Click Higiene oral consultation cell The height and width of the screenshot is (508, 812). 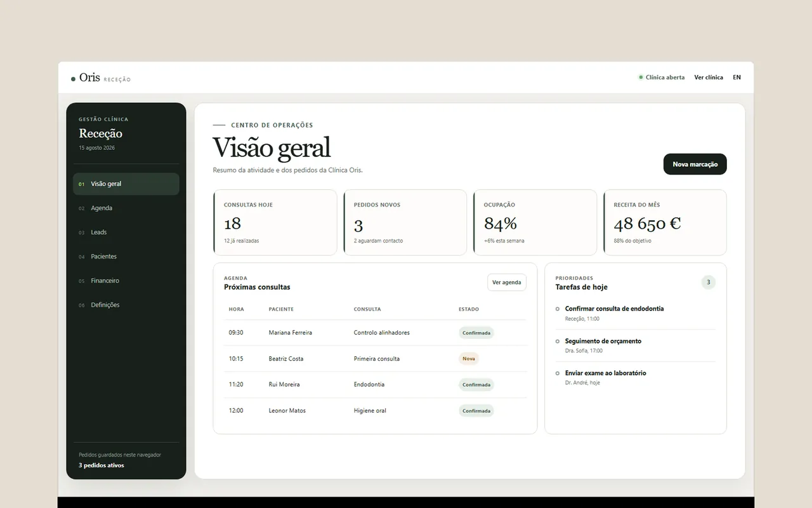point(370,411)
